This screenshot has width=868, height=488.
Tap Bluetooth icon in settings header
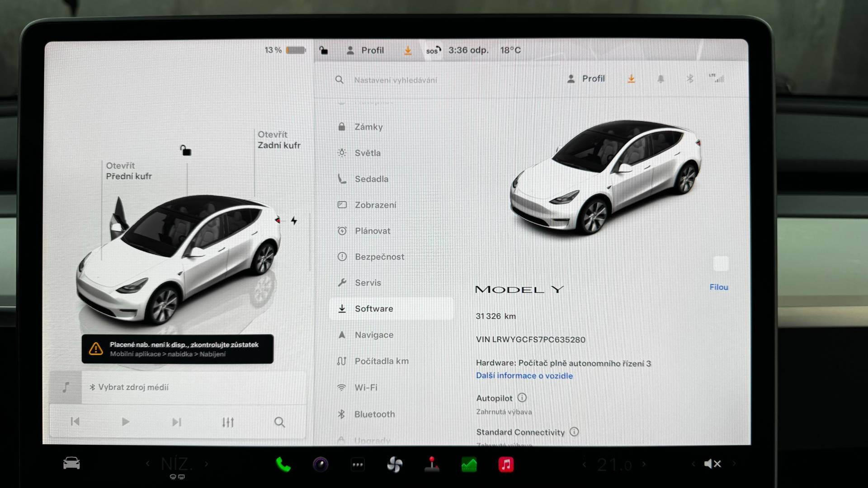(690, 79)
